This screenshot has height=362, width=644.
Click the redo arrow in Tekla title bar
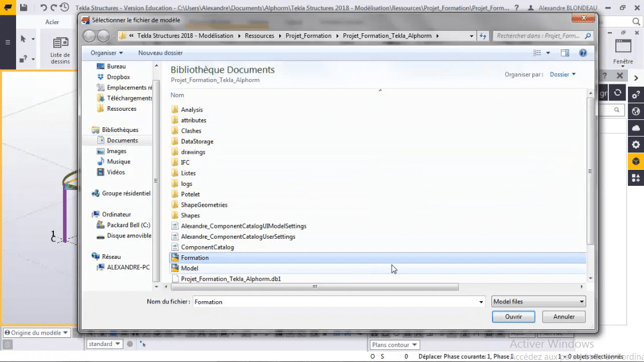(x=53, y=7)
